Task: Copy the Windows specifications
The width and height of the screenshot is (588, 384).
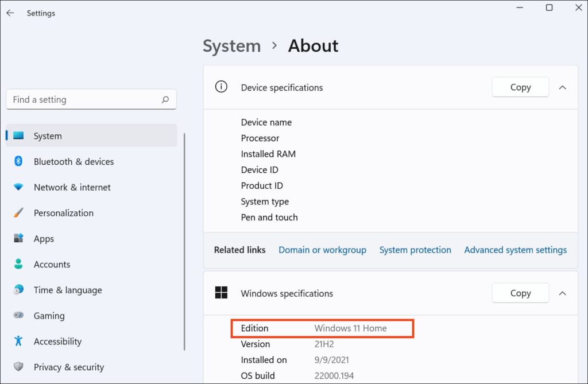Action: point(520,293)
